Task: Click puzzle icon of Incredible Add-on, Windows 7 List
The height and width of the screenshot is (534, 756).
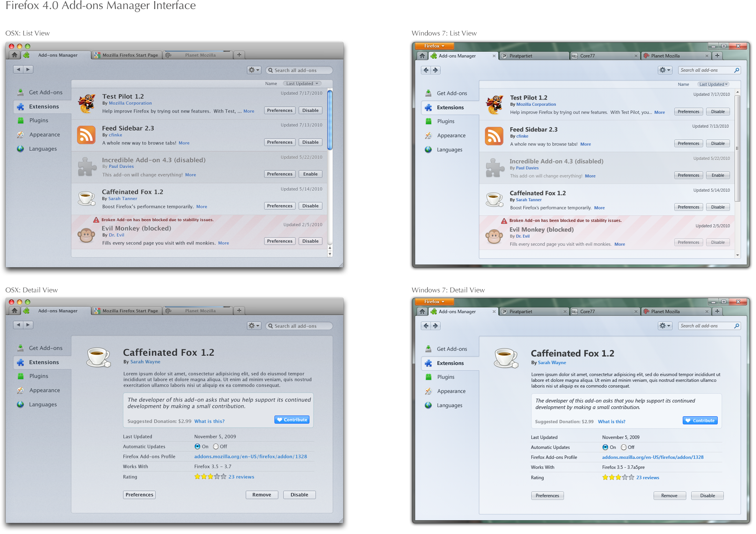Action: point(495,168)
